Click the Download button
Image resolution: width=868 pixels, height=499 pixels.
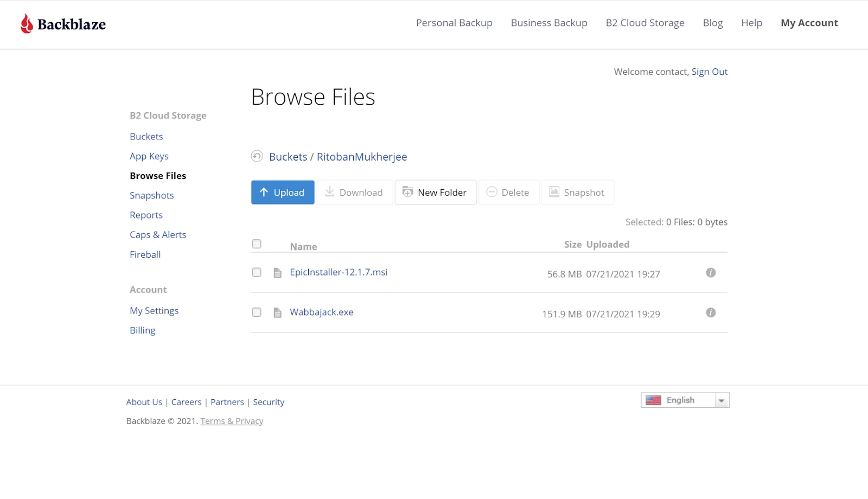click(355, 193)
